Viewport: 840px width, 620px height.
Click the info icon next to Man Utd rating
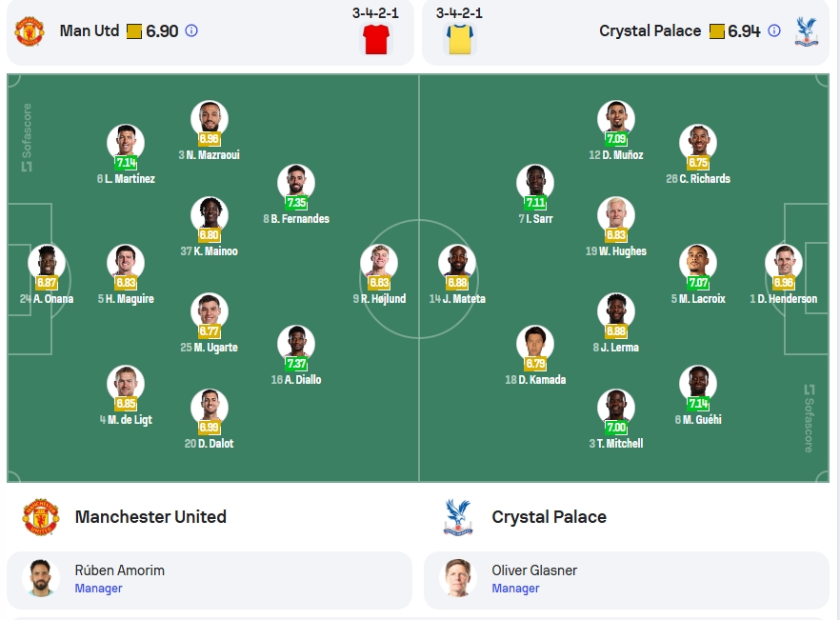(191, 31)
